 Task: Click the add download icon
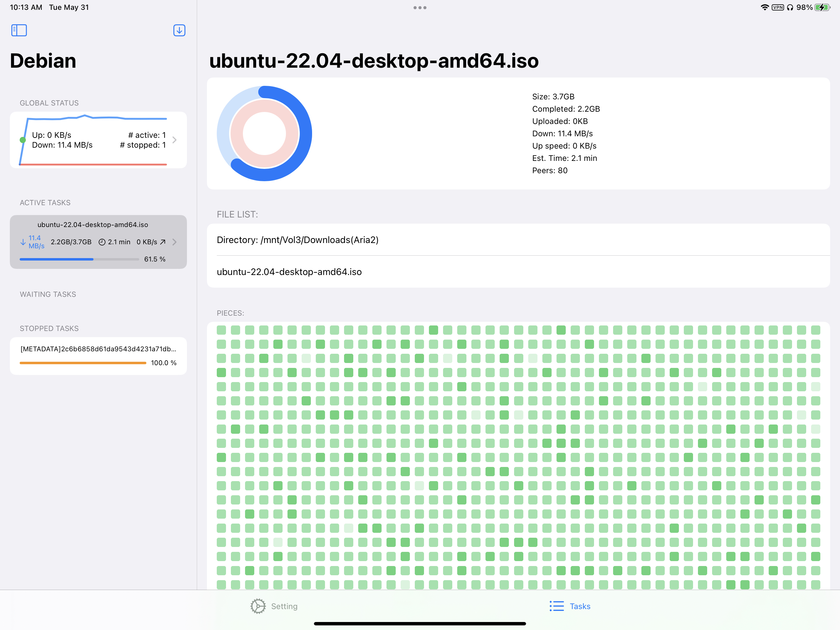(x=179, y=30)
